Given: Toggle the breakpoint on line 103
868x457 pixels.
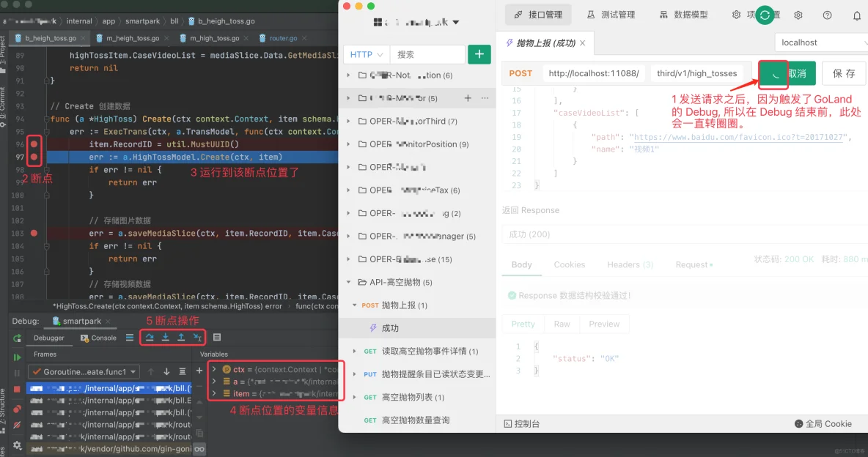Looking at the screenshot, I should pyautogui.click(x=34, y=234).
